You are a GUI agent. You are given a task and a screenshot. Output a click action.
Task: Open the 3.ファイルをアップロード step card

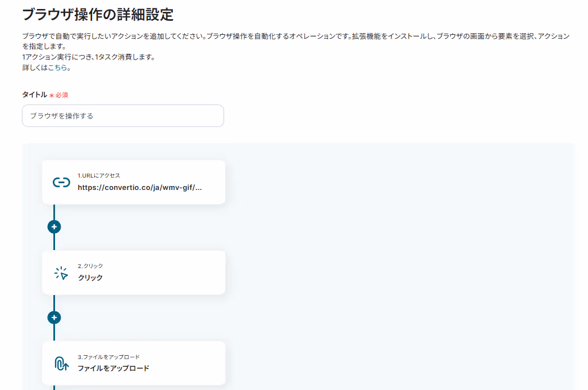[134, 364]
